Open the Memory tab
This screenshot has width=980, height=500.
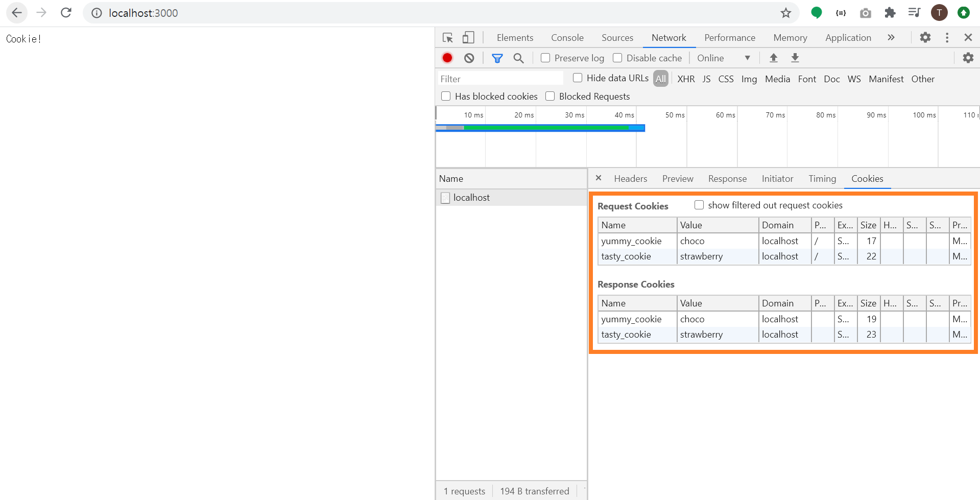pos(790,38)
